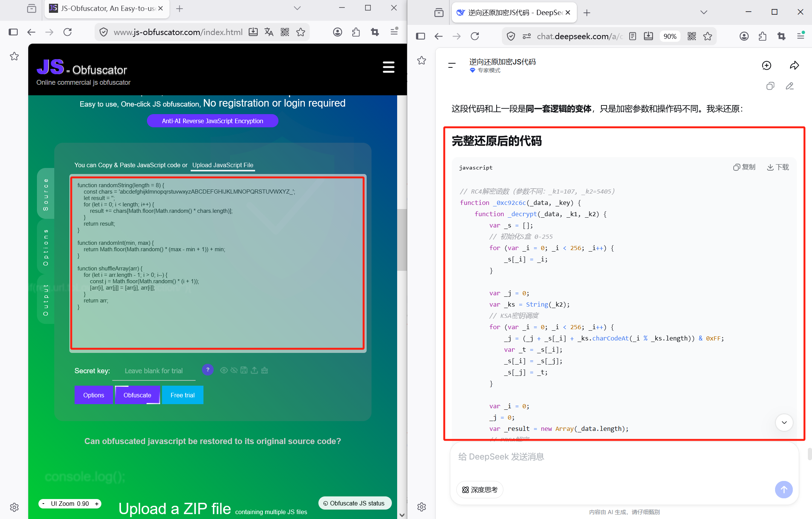Reload the DeepSeek page
Image resolution: width=812 pixels, height=519 pixels.
point(475,36)
